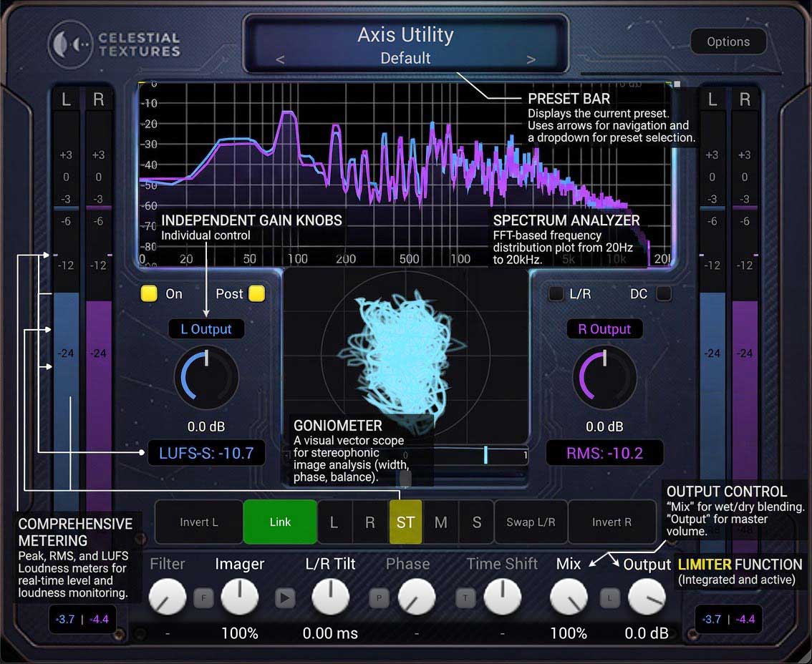Click the master Output knob
The height and width of the screenshot is (664, 812).
647,597
